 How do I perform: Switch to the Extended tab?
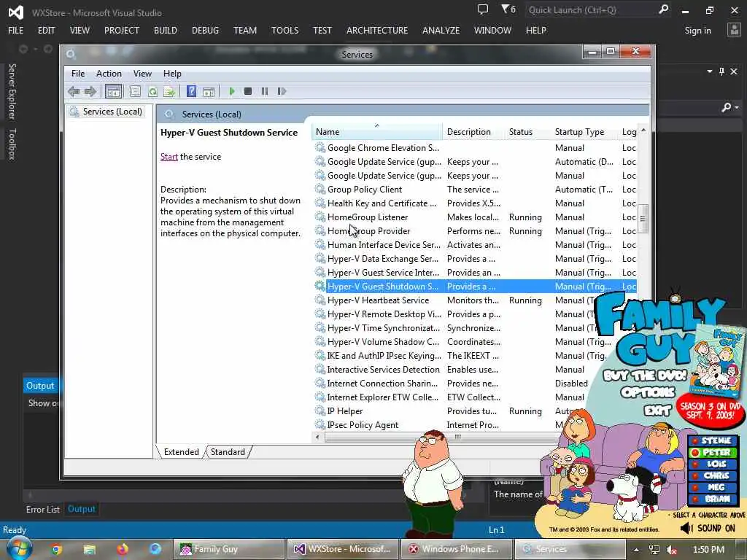click(x=181, y=452)
